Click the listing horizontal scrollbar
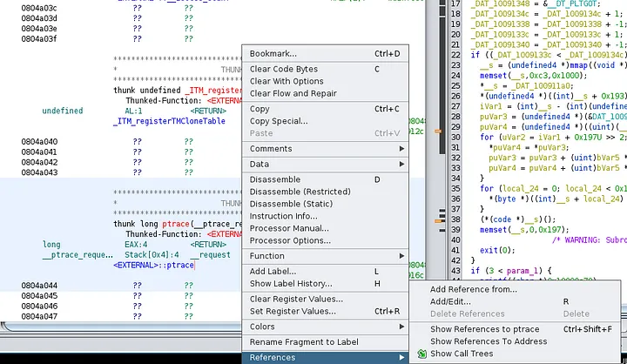Image resolution: width=627 pixels, height=364 pixels. pos(120,326)
